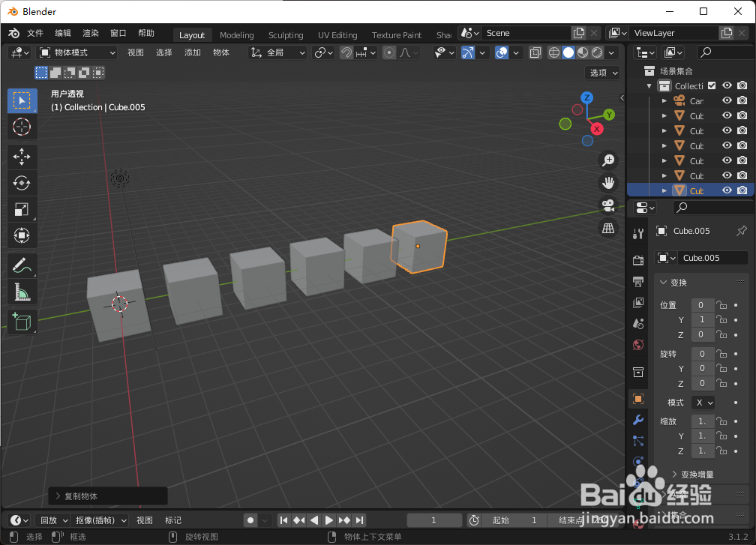Disable Collection render camera icon
756x545 pixels.
742,85
